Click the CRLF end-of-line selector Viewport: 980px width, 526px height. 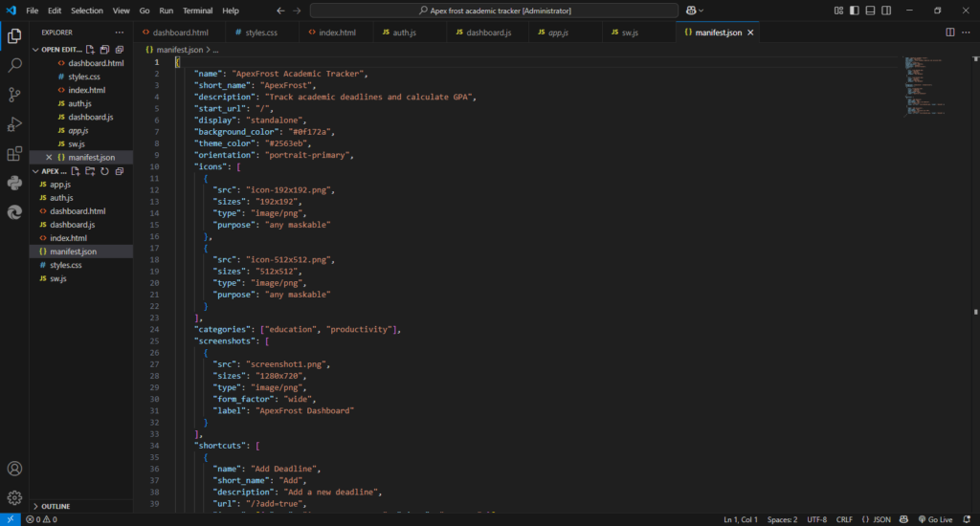pyautogui.click(x=844, y=519)
